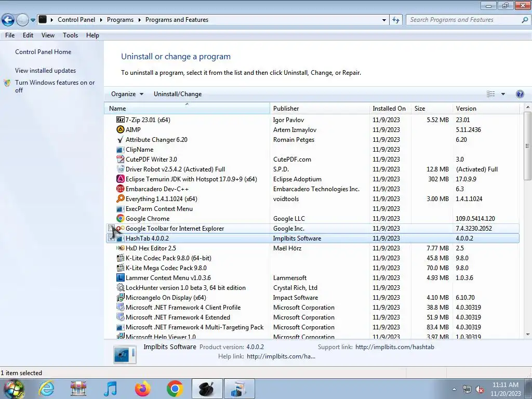Open the File menu
The width and height of the screenshot is (532, 399).
[x=10, y=35]
